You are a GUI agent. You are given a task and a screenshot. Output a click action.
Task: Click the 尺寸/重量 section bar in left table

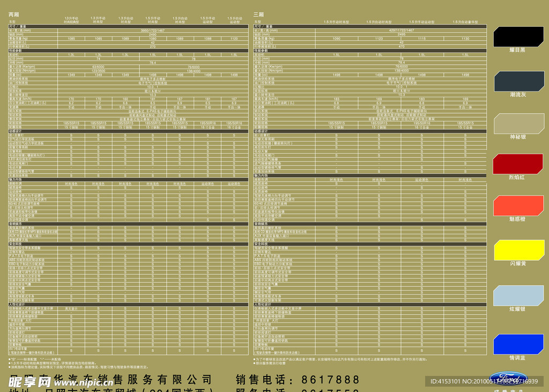[128, 27]
